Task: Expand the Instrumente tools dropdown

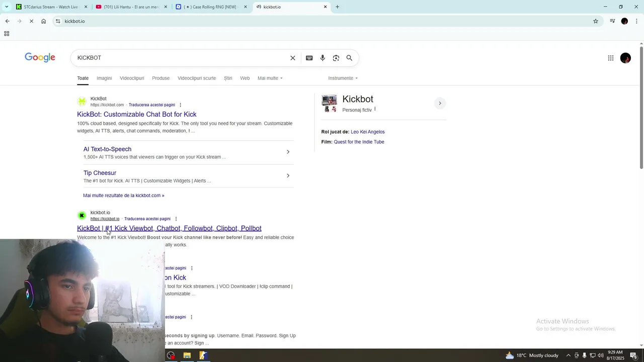Action: click(343, 78)
